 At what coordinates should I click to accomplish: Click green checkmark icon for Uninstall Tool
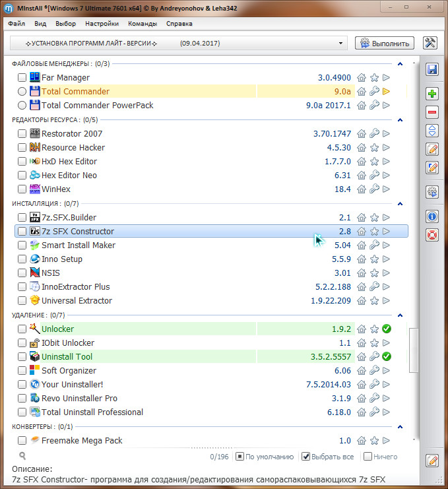click(387, 356)
